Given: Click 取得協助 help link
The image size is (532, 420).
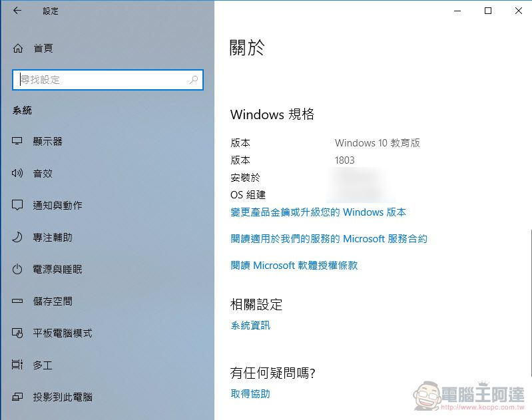Looking at the screenshot, I should [x=250, y=394].
